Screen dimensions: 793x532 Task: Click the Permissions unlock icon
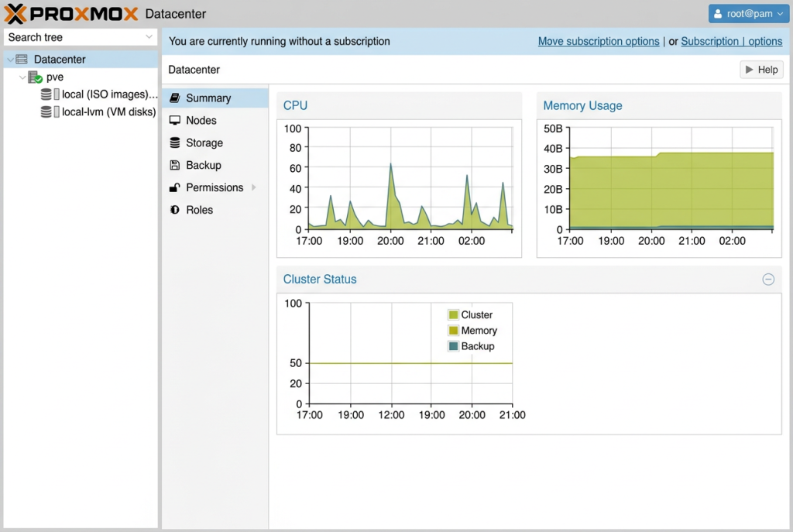tap(175, 187)
